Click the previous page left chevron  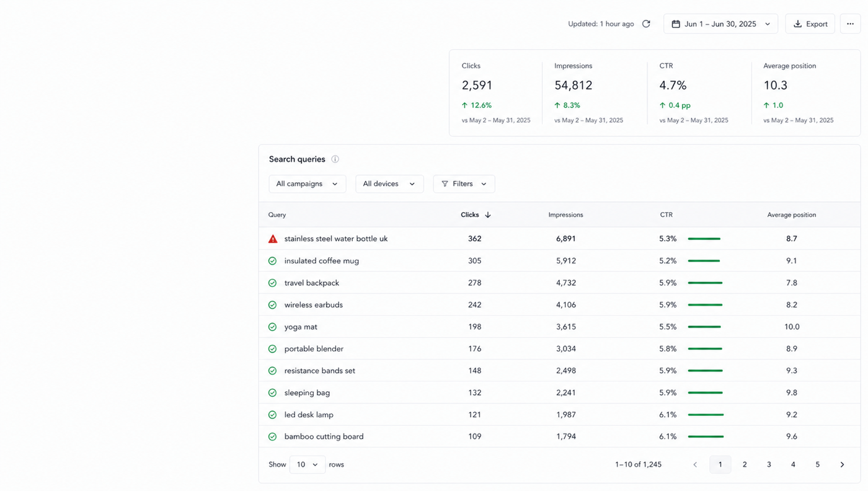(x=695, y=464)
